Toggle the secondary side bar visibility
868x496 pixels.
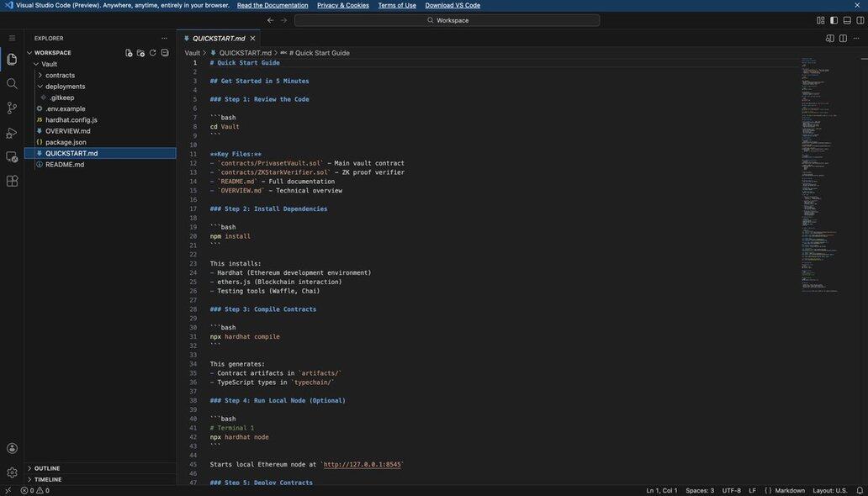(860, 20)
